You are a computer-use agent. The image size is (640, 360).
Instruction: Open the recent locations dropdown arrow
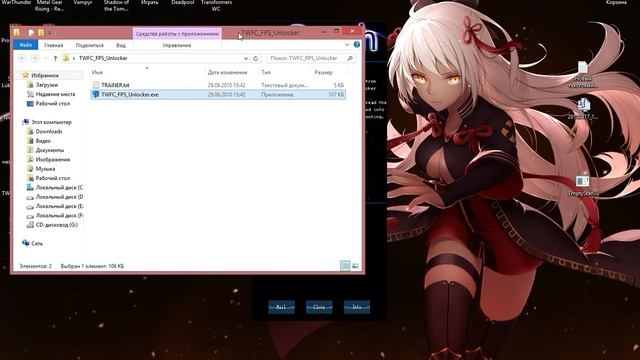45,58
